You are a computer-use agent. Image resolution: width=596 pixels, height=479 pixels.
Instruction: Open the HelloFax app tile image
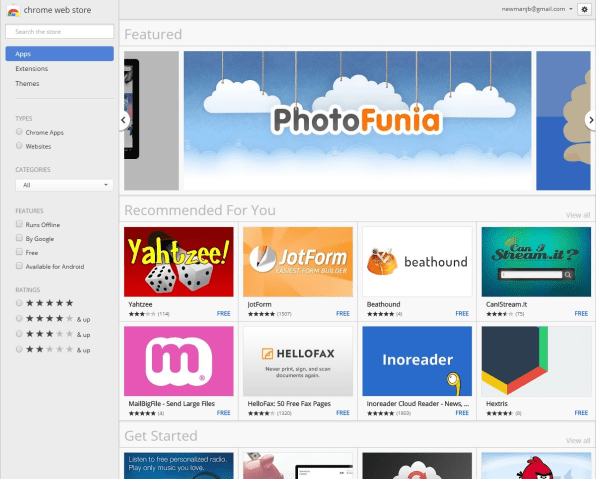[x=298, y=361]
